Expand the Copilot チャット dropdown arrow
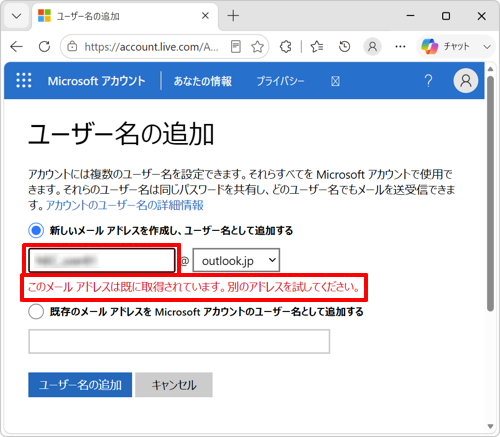 pos(487,47)
